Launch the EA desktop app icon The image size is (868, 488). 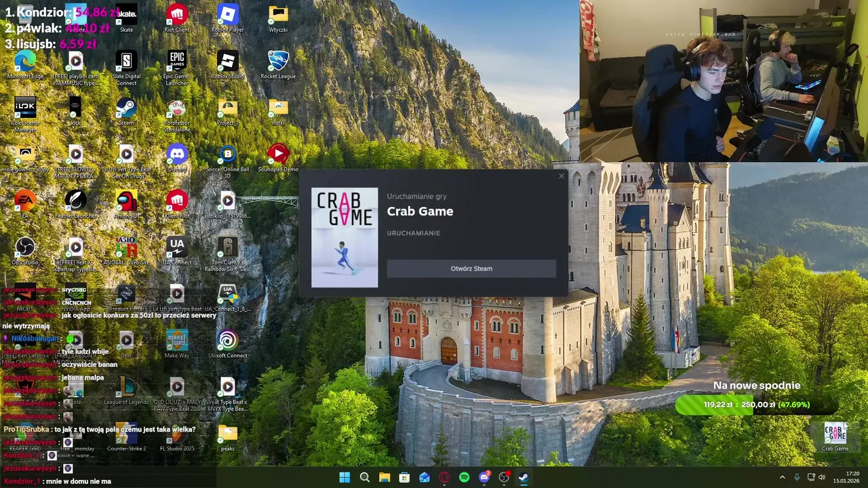point(25,205)
